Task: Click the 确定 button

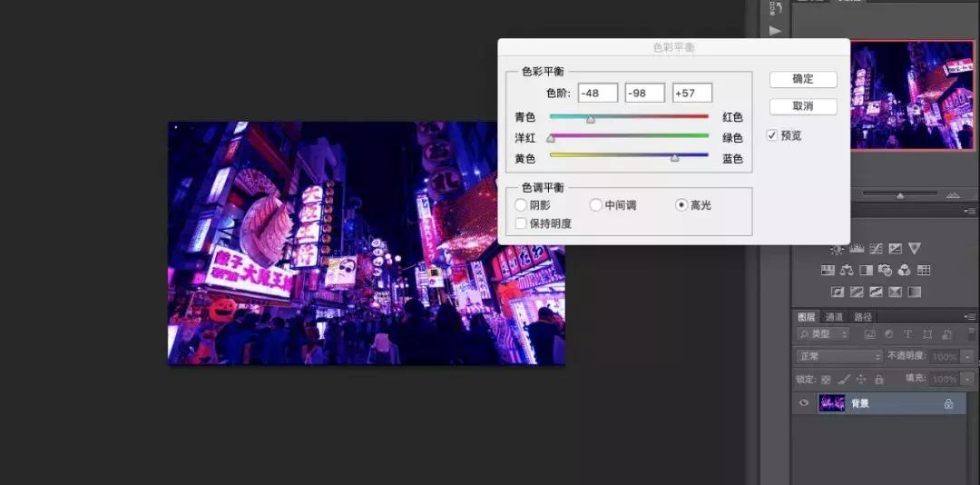Action: click(802, 79)
